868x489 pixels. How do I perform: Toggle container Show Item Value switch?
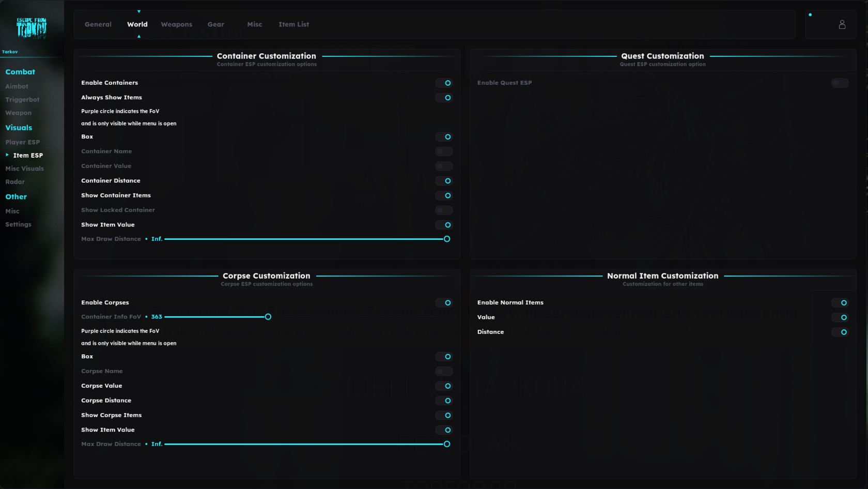pos(444,225)
